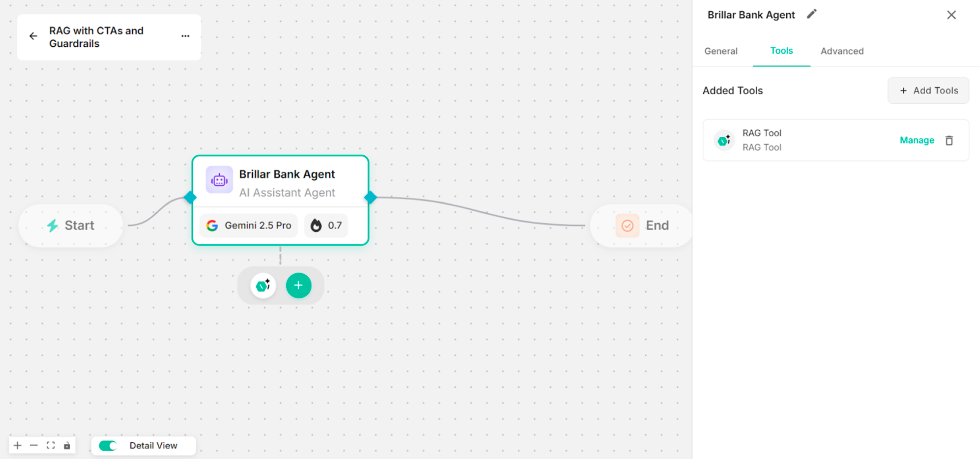Image resolution: width=980 pixels, height=459 pixels.
Task: Click the Add Tools button
Action: pyautogui.click(x=928, y=91)
